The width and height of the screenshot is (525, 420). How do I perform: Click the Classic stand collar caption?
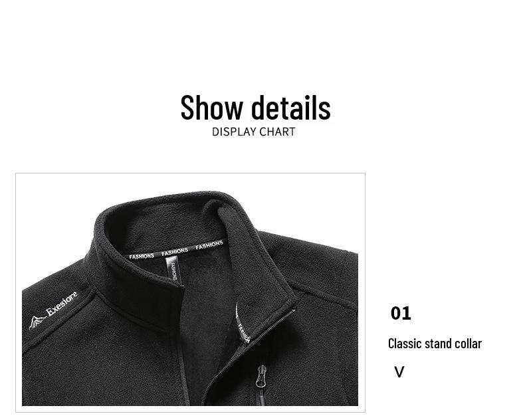click(x=435, y=344)
